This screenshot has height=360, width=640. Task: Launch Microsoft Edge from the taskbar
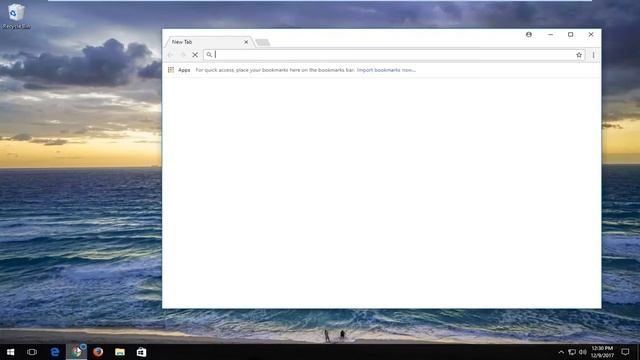55,352
